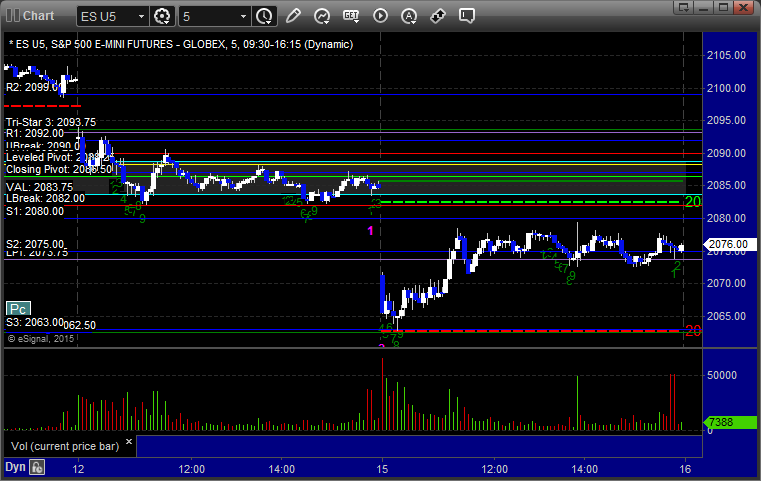Viewport: 761px width, 481px height.
Task: Click the 50000 volume axis label
Action: point(722,375)
